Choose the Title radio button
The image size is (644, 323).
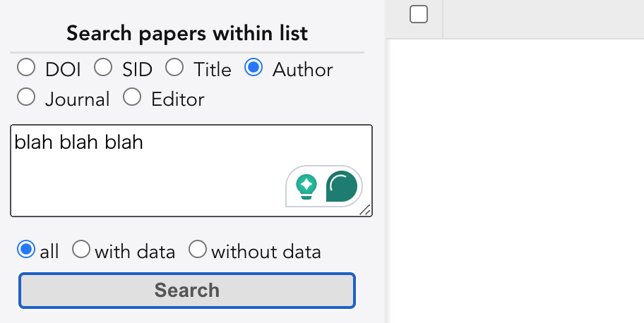(x=174, y=67)
